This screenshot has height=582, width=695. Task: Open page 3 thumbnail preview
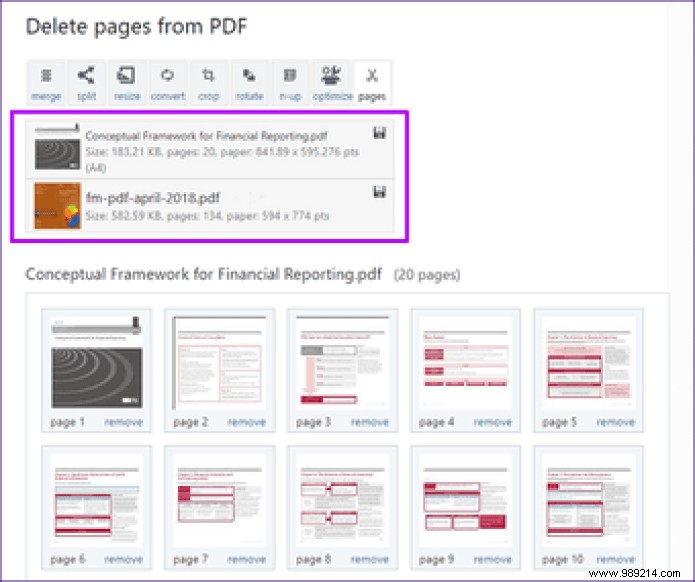(342, 363)
